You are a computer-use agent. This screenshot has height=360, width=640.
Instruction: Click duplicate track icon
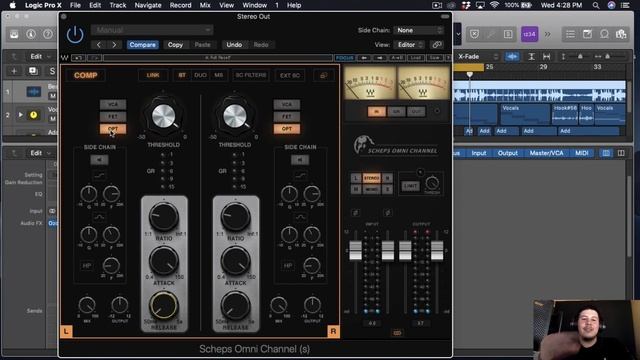(33, 71)
